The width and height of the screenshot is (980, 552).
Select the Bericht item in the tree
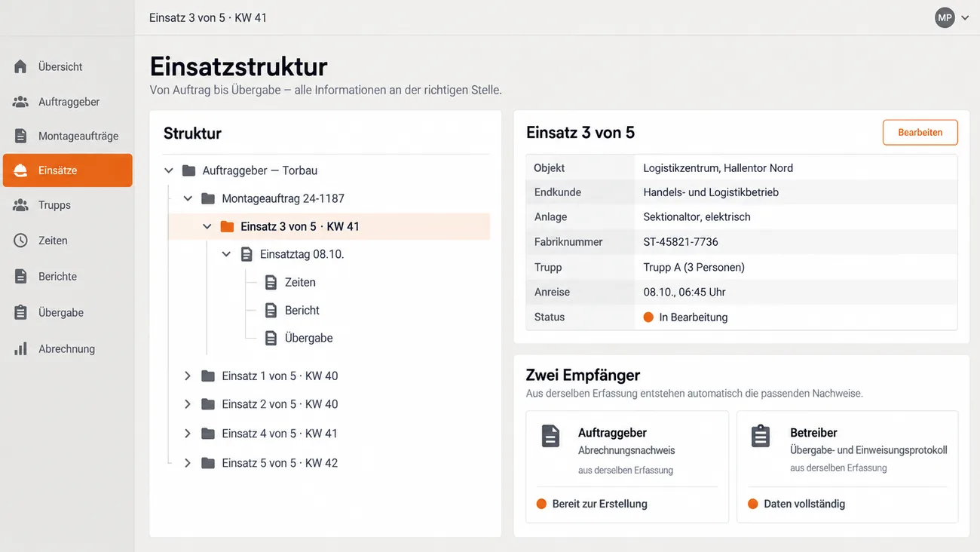[x=302, y=310]
